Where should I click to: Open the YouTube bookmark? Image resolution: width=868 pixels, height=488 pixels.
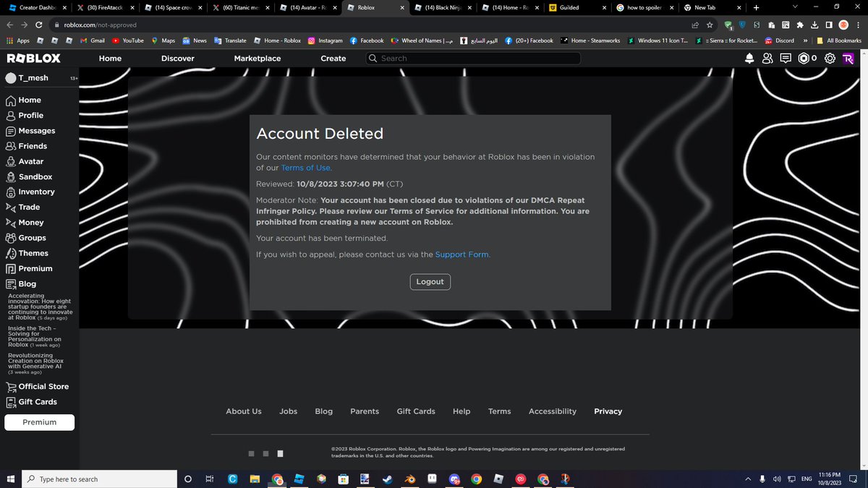click(x=127, y=40)
